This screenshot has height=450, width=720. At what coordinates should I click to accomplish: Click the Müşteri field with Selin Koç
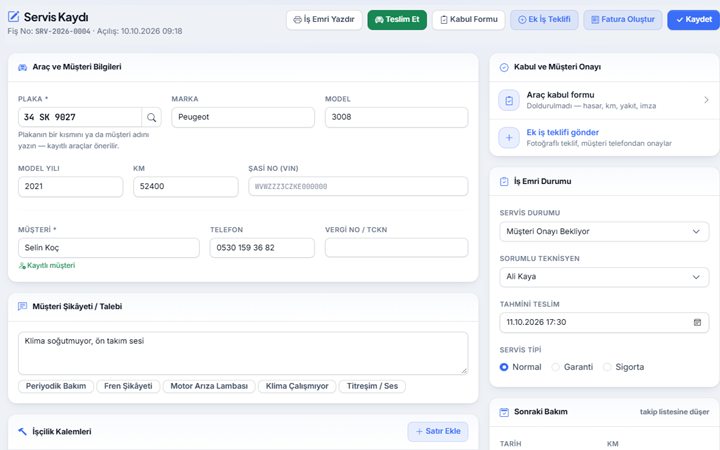pos(109,248)
